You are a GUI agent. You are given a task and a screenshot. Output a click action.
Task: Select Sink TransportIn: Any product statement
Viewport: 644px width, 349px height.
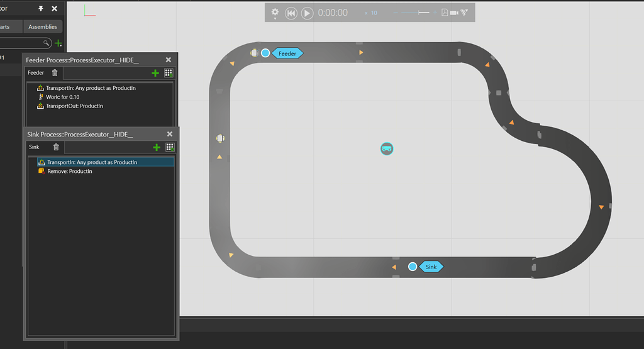pyautogui.click(x=106, y=162)
